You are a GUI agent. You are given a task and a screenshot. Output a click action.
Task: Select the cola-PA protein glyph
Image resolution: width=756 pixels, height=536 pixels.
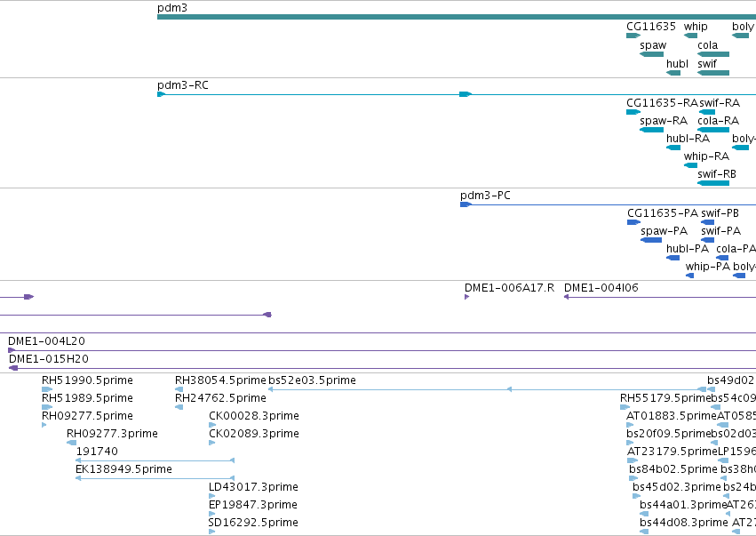pyautogui.click(x=722, y=258)
